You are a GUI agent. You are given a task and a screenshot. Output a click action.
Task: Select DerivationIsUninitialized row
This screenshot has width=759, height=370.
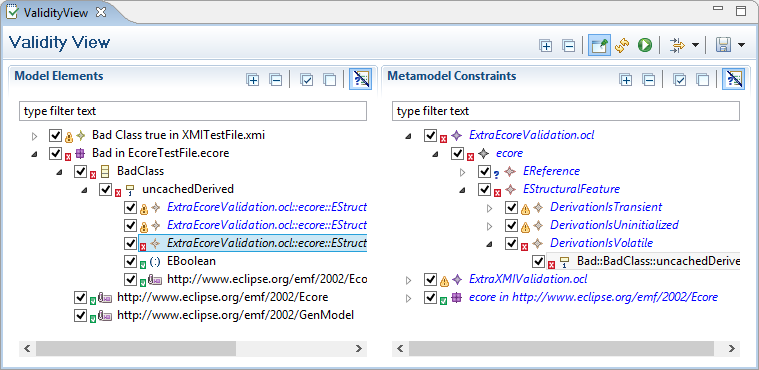(614, 225)
